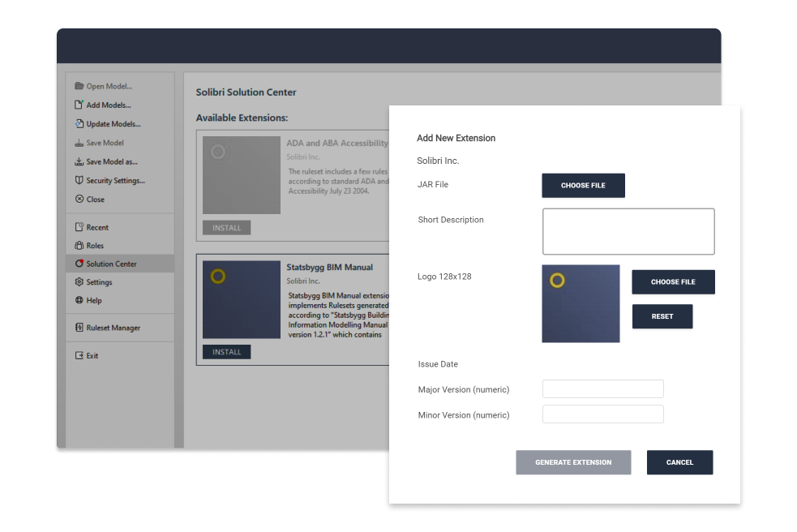
Task: Click the Close model icon
Action: [x=79, y=199]
